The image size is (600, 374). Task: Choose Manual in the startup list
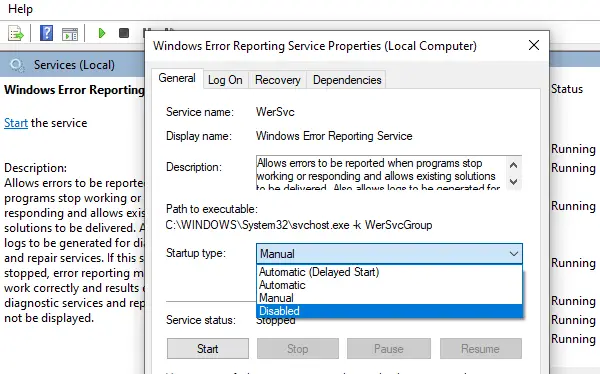coord(389,298)
